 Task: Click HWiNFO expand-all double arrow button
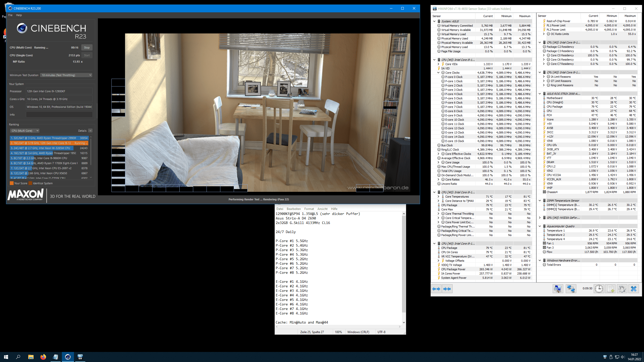[436, 289]
